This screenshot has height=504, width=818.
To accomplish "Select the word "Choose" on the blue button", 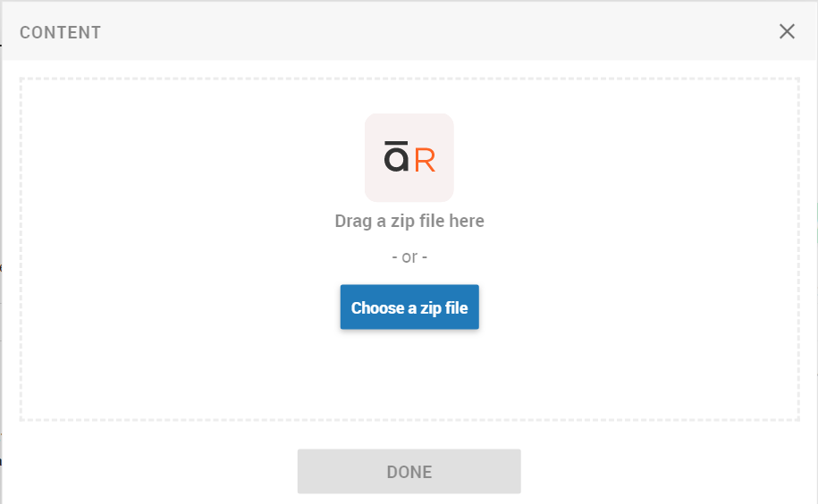I will coord(377,307).
